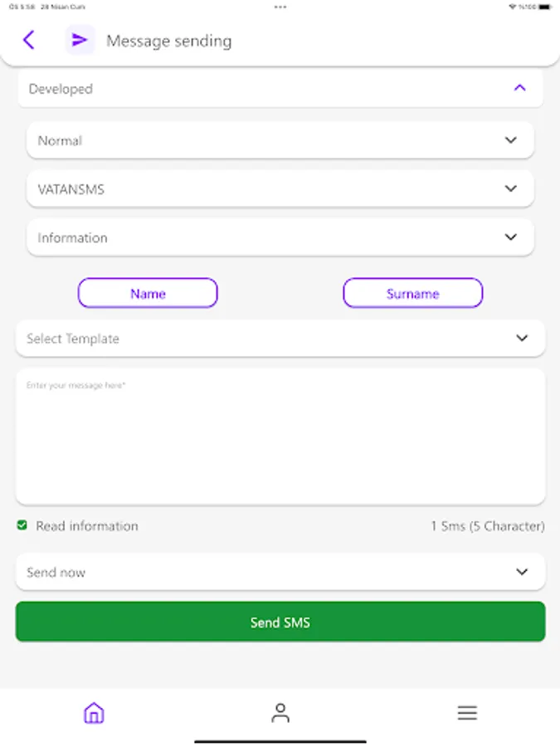
Task: Open the hamburger menu icon
Action: tap(467, 713)
